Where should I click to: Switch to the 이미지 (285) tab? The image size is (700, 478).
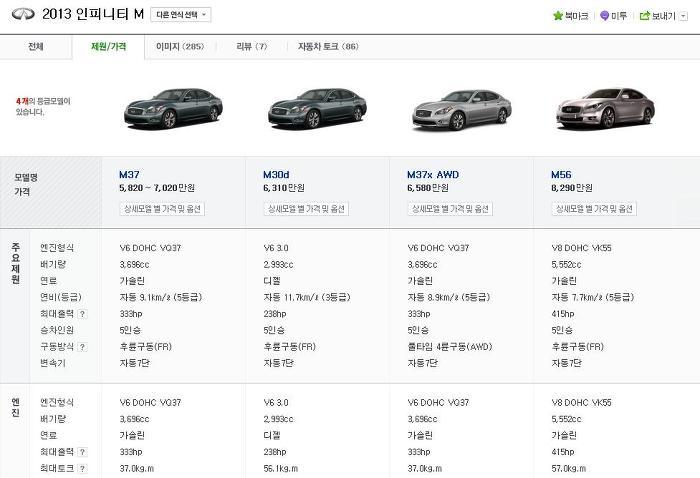180,46
